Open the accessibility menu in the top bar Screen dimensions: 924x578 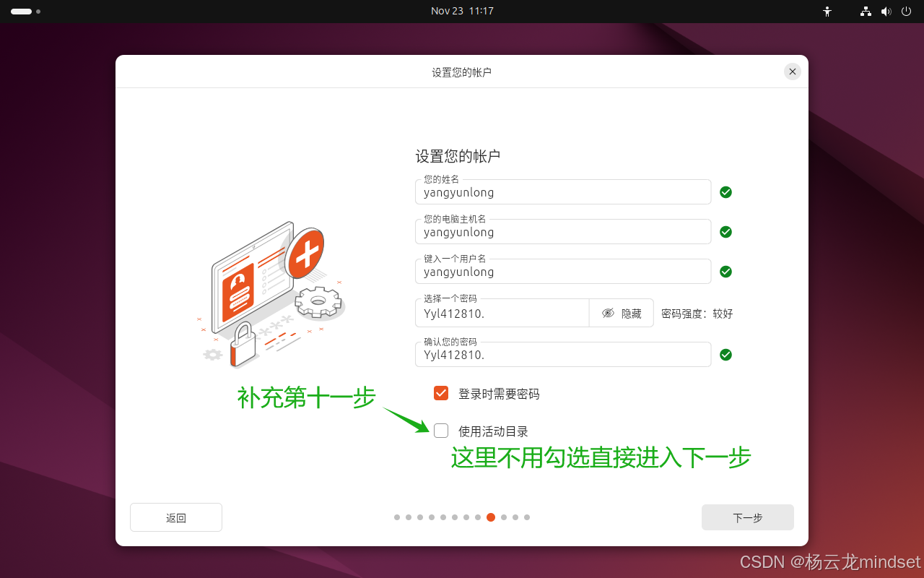[x=827, y=11]
